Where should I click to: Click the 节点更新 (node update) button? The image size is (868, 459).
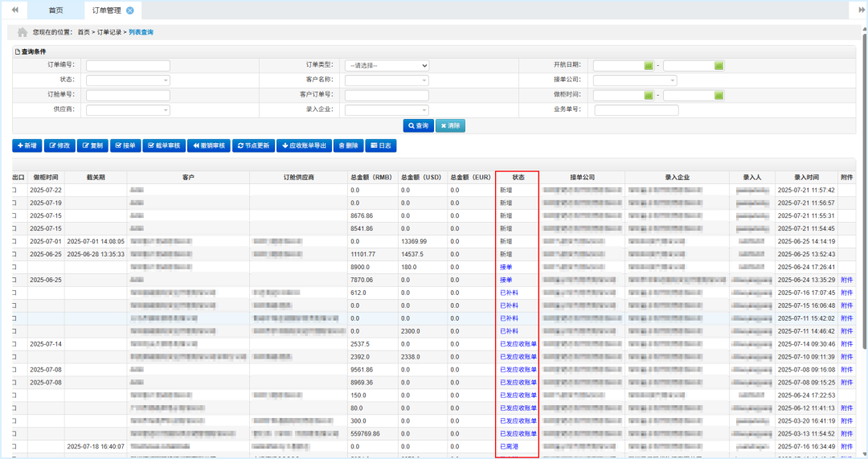pyautogui.click(x=252, y=145)
